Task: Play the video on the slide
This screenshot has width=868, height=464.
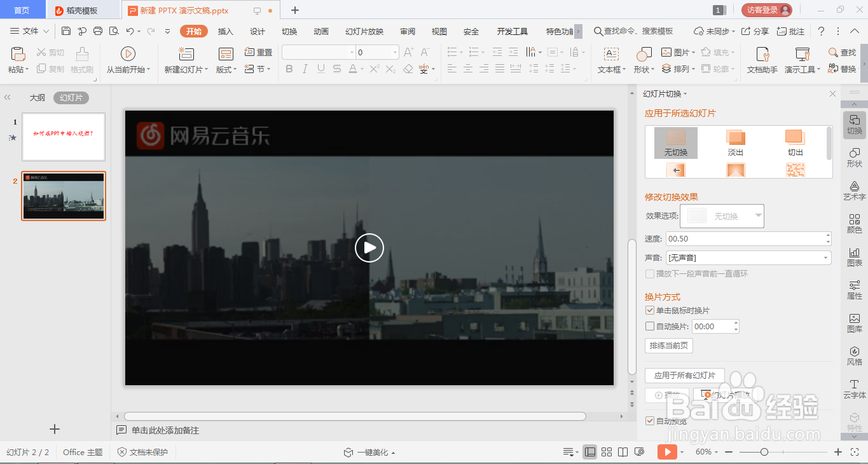Action: point(369,248)
